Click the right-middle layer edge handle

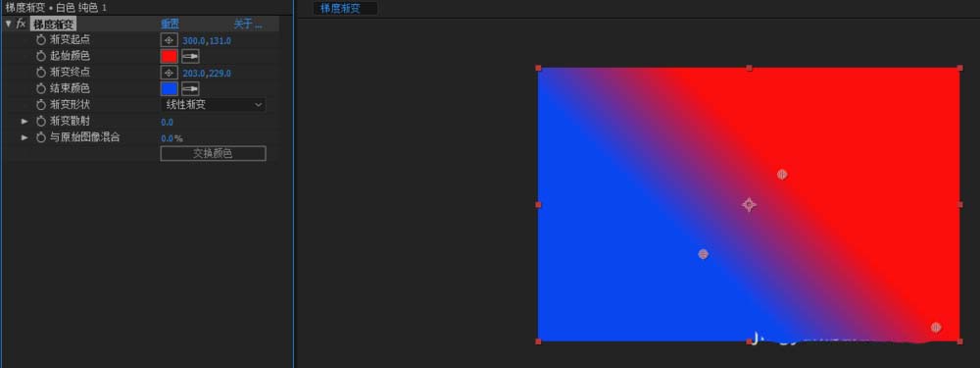click(960, 205)
